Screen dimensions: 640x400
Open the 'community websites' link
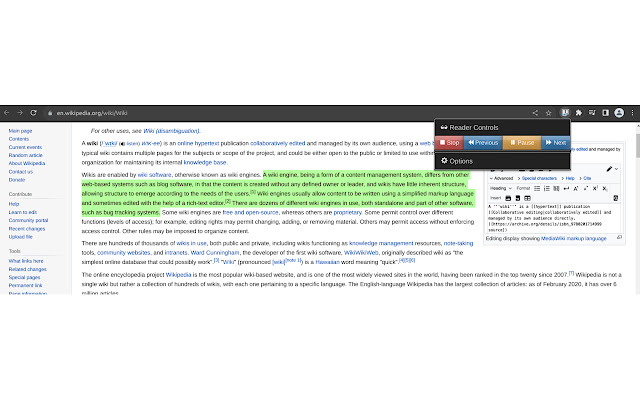pyautogui.click(x=124, y=253)
